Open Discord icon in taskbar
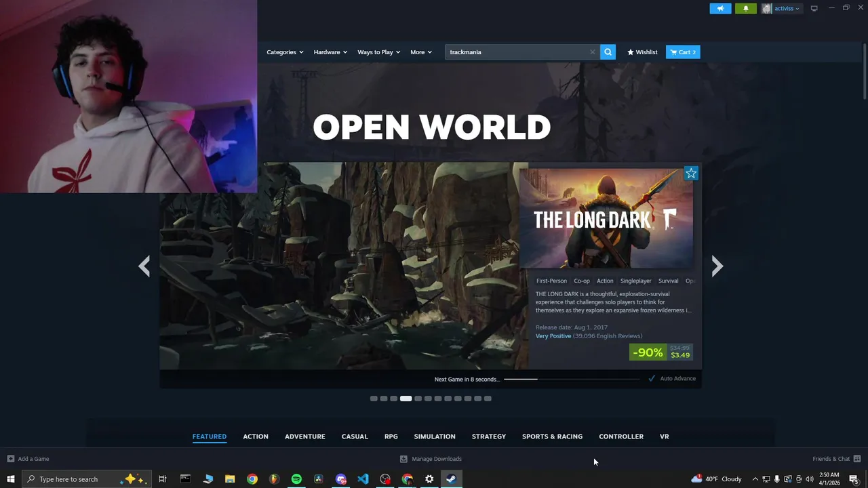Viewport: 868px width, 488px height. click(341, 479)
